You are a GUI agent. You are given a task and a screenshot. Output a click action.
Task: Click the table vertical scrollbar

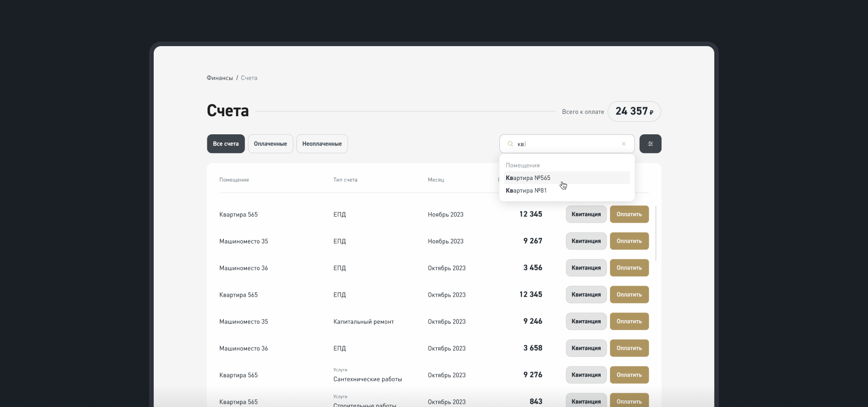pyautogui.click(x=656, y=233)
